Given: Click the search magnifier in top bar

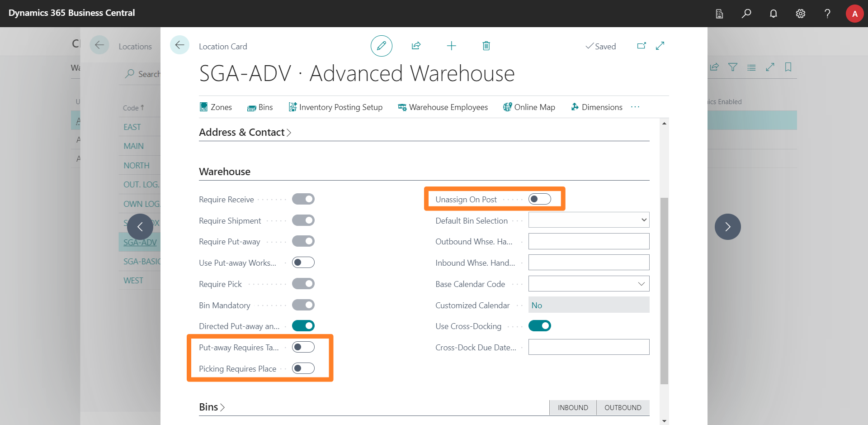Looking at the screenshot, I should 746,14.
